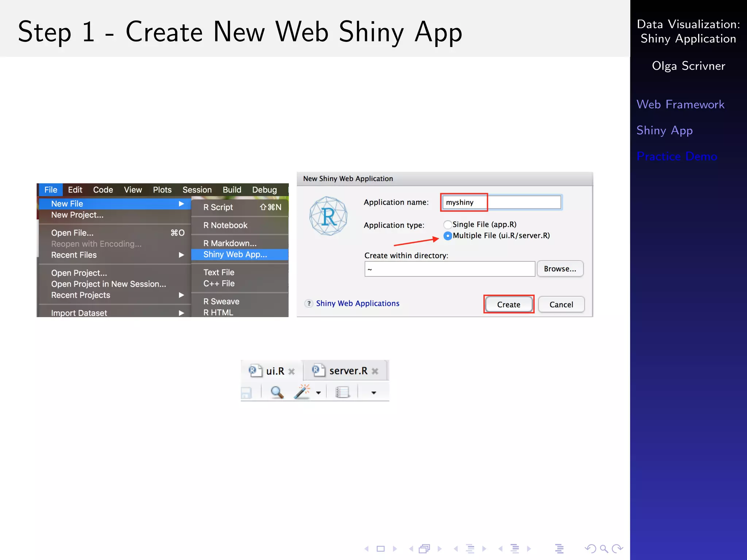Select R Notebook in the submenu
Image resolution: width=747 pixels, height=560 pixels.
point(240,225)
